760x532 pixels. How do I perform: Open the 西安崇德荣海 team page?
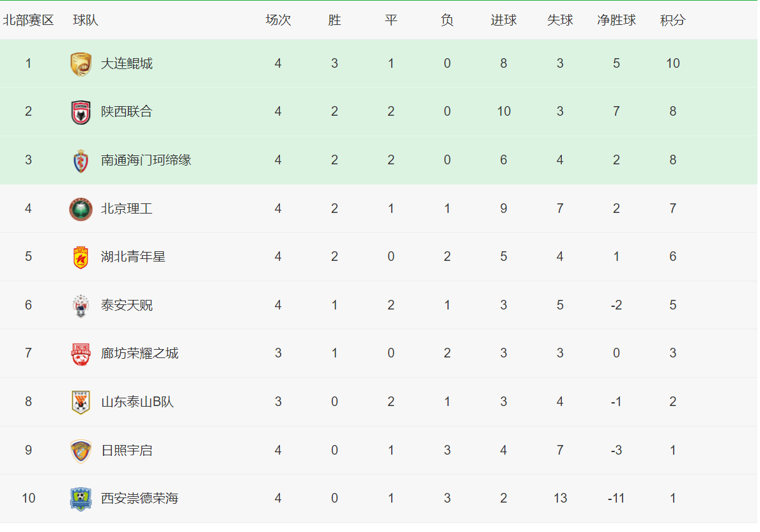(139, 499)
